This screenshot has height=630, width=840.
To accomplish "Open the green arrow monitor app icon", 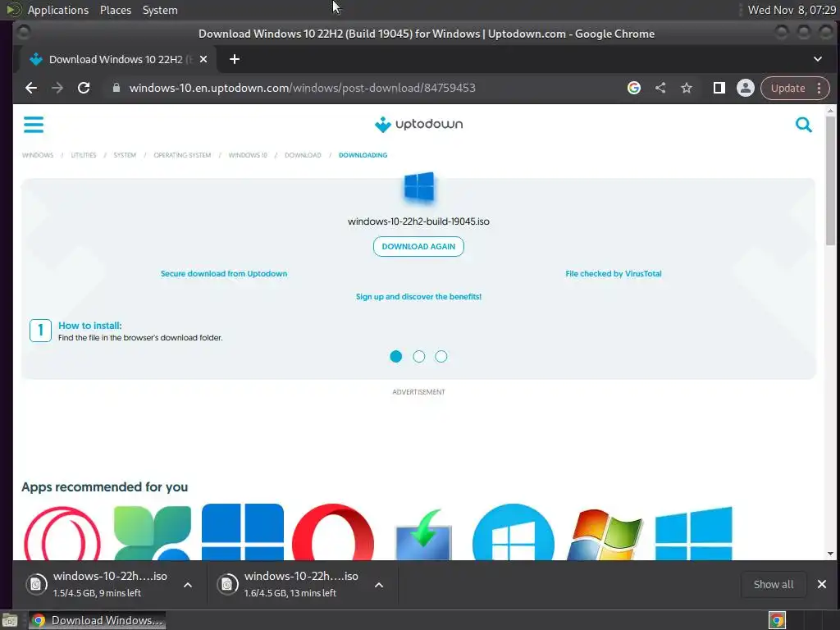I will (x=423, y=534).
